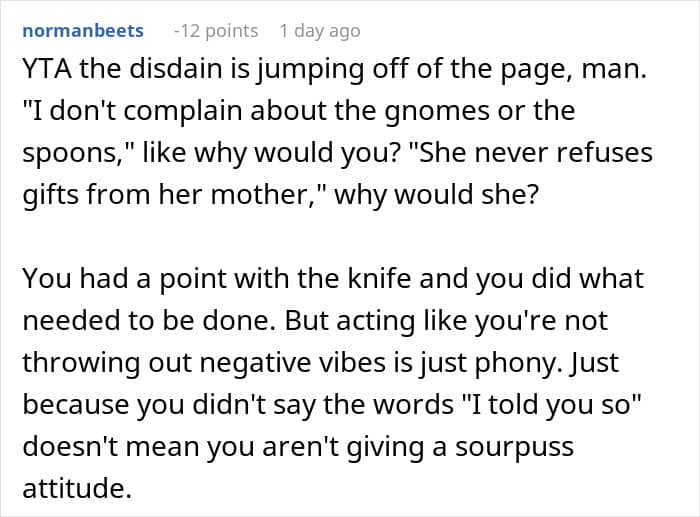Click the "1 day ago" timestamp
Image resolution: width=700 pixels, height=517 pixels.
319,31
